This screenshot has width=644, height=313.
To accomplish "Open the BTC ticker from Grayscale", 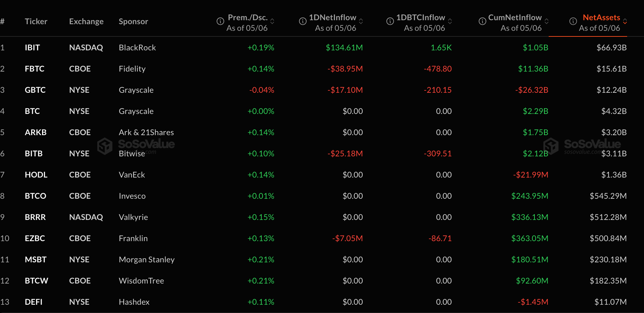I will click(32, 111).
